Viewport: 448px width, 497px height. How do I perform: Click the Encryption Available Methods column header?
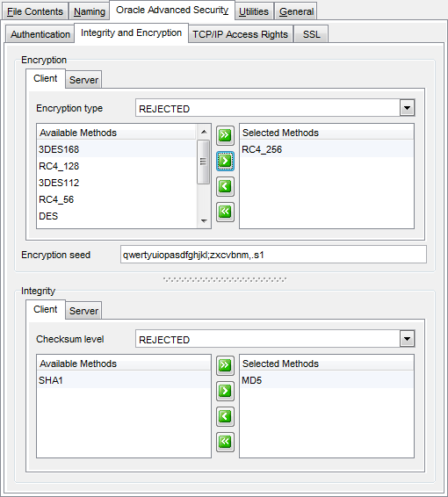(117, 133)
